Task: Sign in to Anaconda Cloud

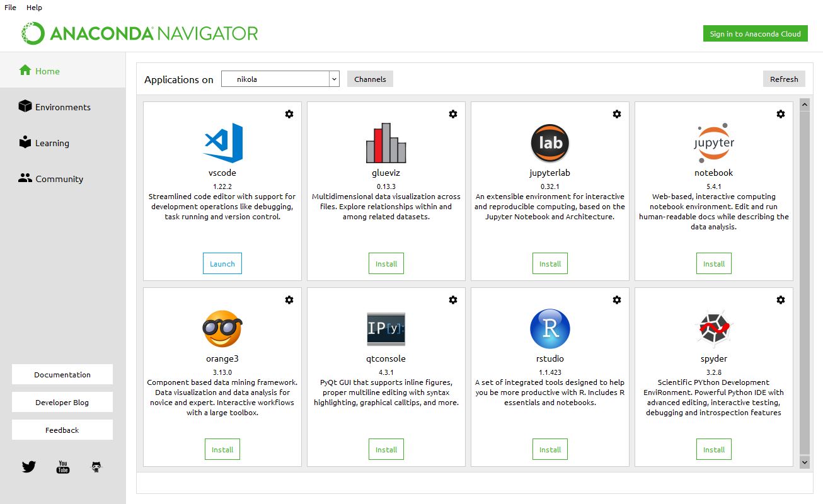Action: tap(755, 33)
